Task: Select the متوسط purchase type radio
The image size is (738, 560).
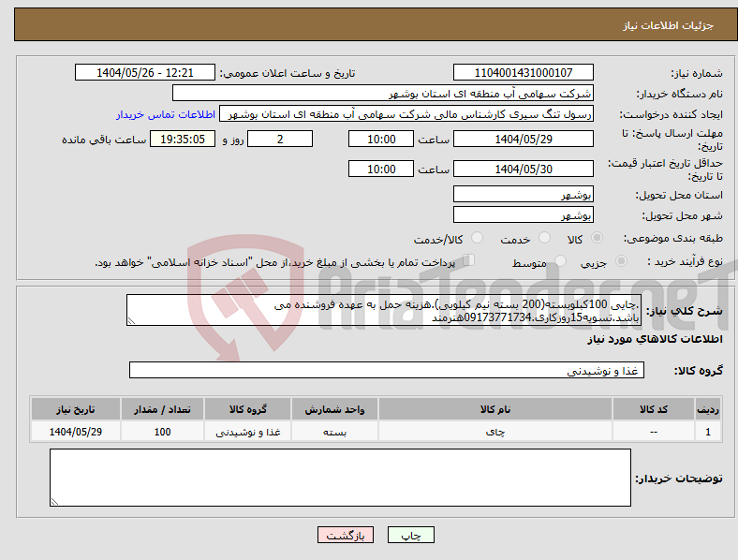Action: click(560, 260)
